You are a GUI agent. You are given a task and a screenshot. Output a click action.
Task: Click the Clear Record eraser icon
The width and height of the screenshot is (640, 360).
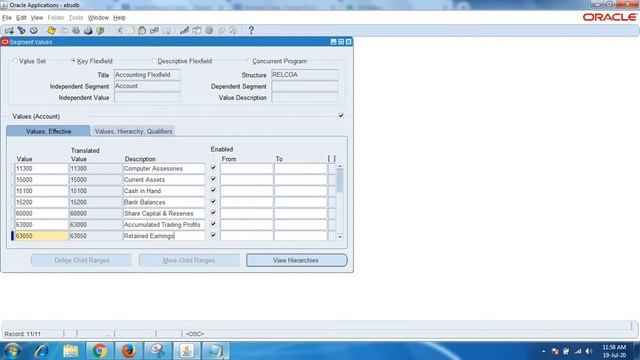click(154, 31)
